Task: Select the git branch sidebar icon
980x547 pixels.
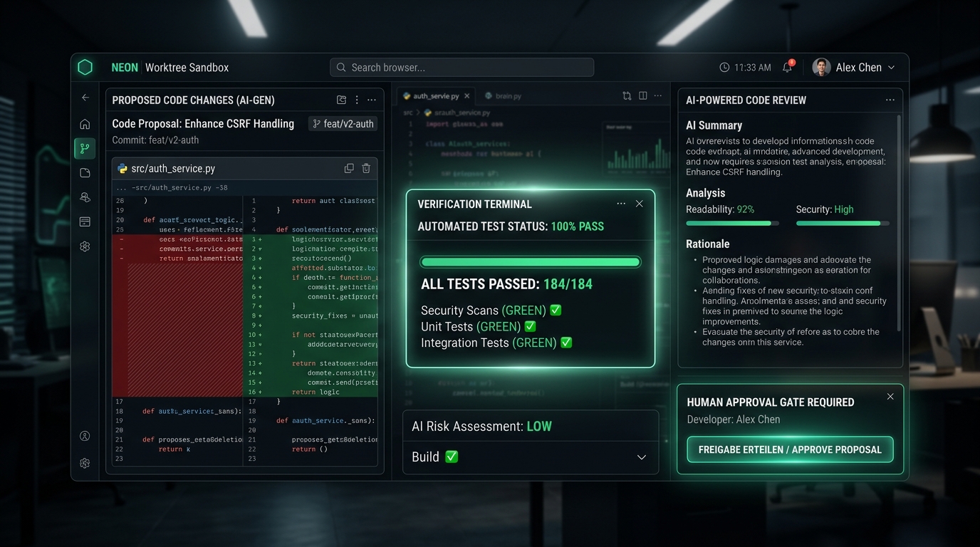Action: (x=85, y=148)
